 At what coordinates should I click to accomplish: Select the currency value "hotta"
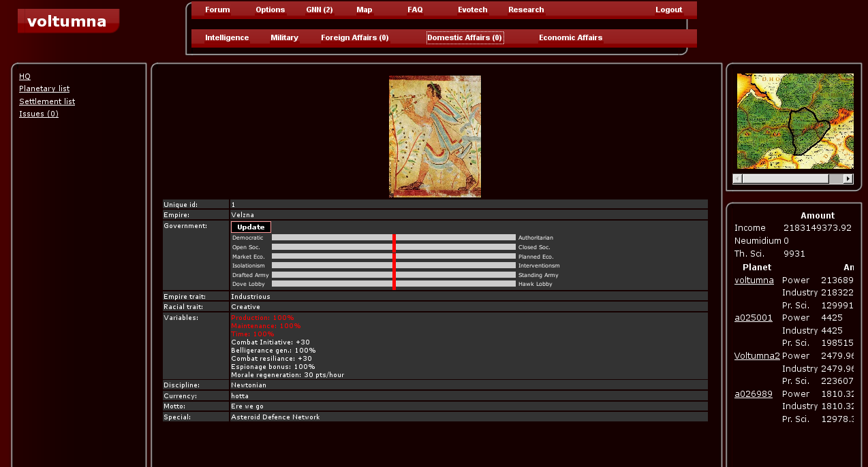click(240, 396)
